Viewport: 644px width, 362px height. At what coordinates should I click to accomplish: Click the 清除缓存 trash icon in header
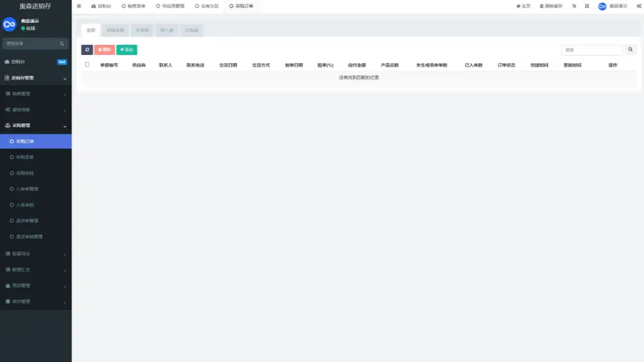[x=550, y=6]
